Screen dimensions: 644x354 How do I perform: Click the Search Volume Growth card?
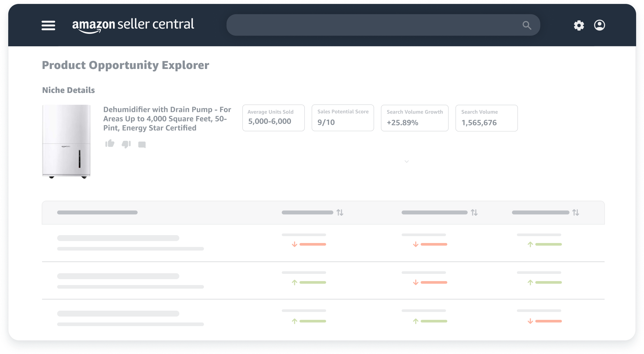(x=415, y=118)
